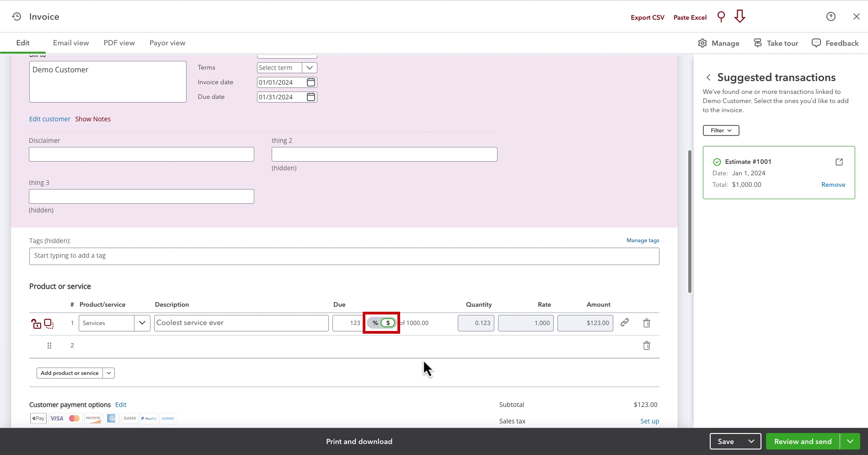Expand the Save button dropdown arrow

pyautogui.click(x=751, y=441)
